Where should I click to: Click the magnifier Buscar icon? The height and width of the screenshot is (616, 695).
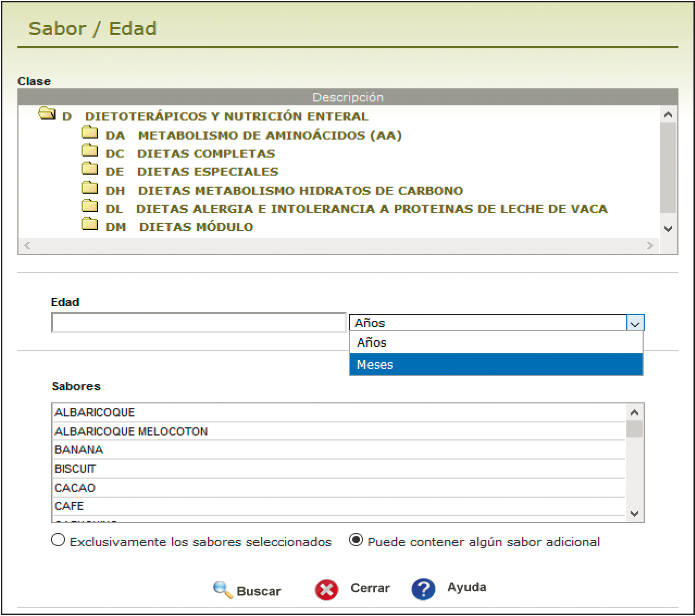pyautogui.click(x=223, y=590)
